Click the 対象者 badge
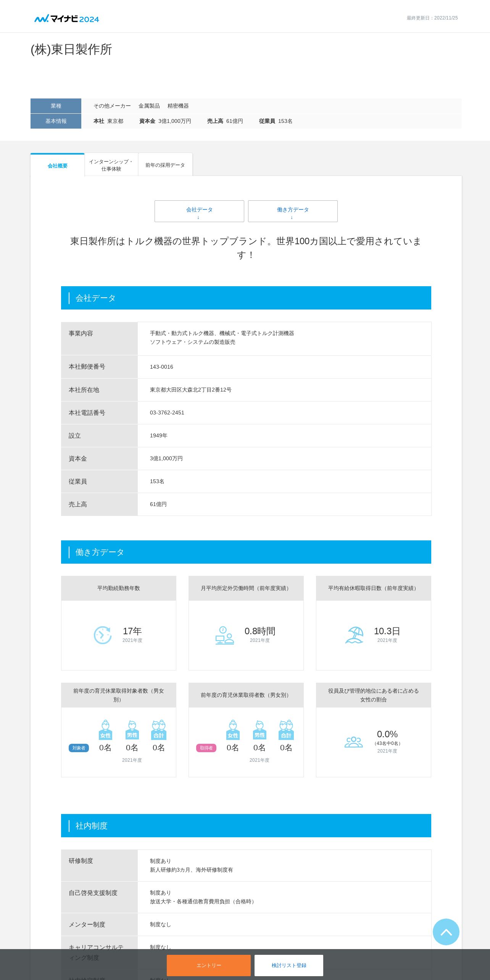The height and width of the screenshot is (980, 490). 79,748
